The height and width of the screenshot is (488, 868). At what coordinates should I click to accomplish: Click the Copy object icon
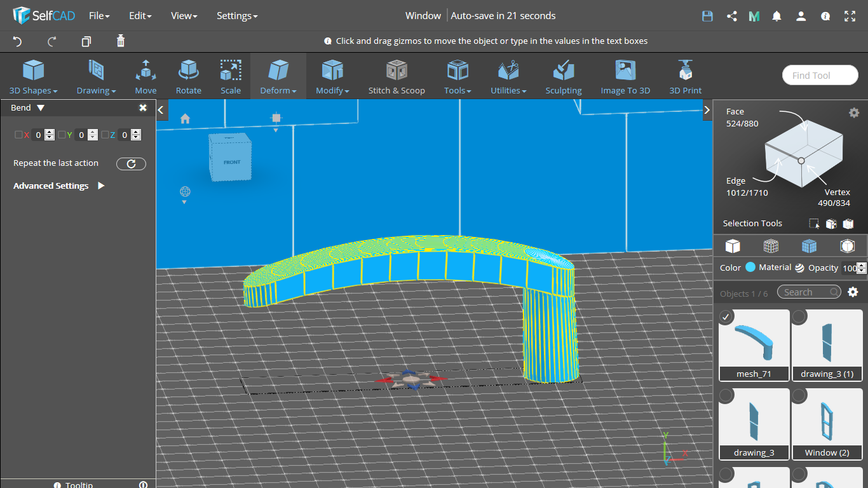pyautogui.click(x=86, y=41)
